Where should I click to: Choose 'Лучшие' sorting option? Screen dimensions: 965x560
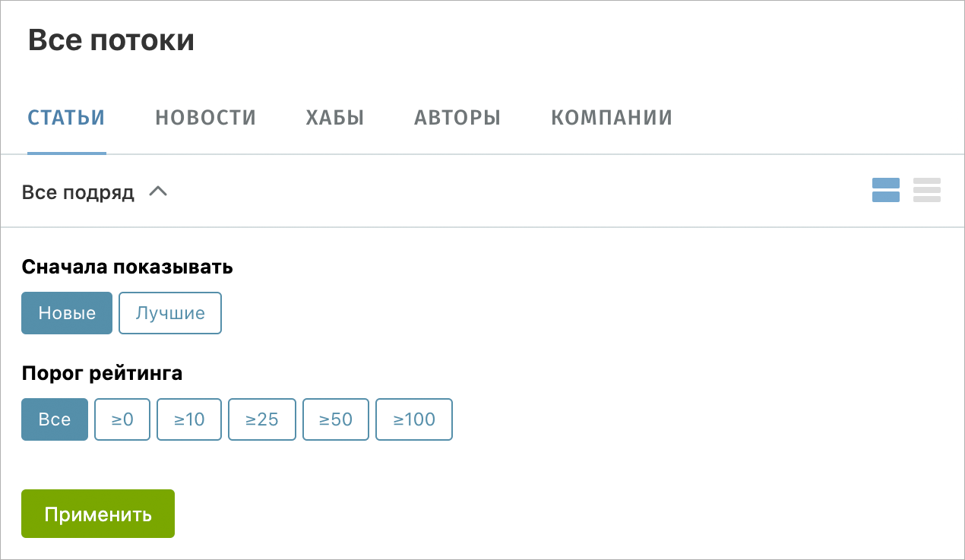[x=169, y=312]
